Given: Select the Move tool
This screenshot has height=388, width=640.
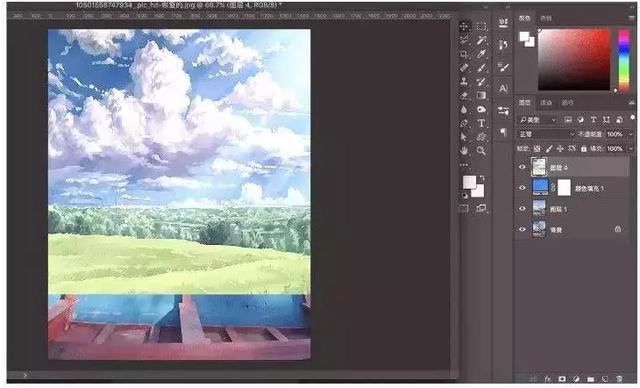Looking at the screenshot, I should pos(464,27).
